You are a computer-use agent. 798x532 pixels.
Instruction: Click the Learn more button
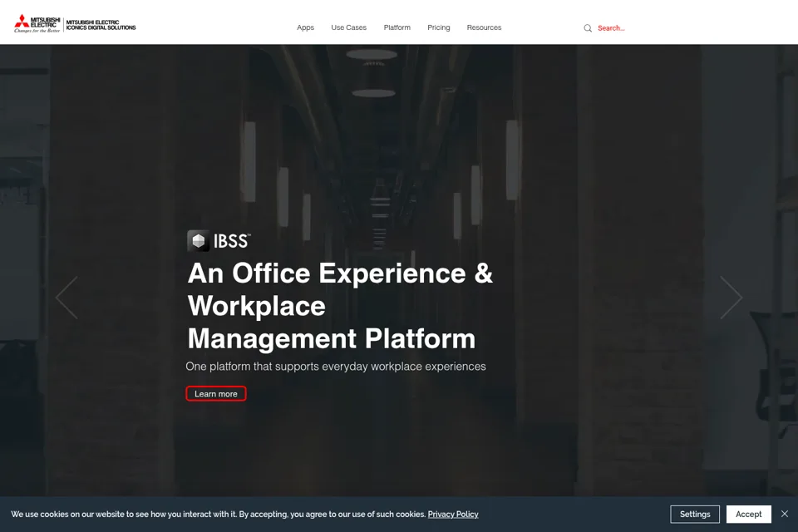click(216, 393)
